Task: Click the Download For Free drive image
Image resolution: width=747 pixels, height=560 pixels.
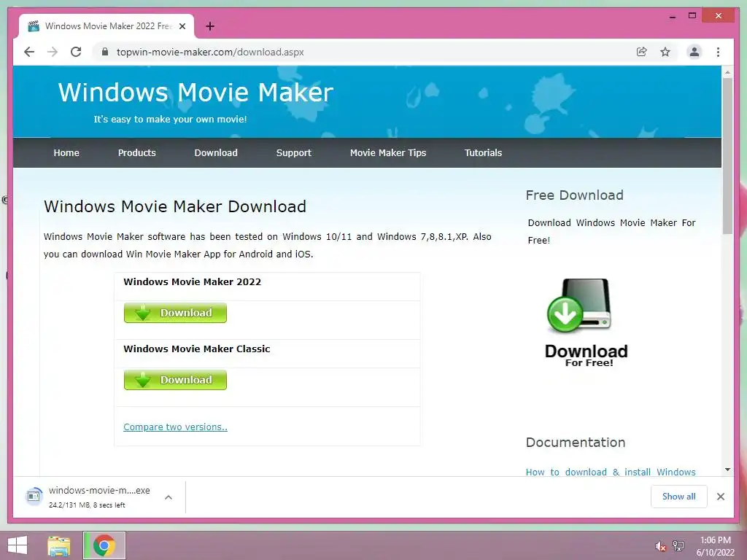Action: click(586, 322)
